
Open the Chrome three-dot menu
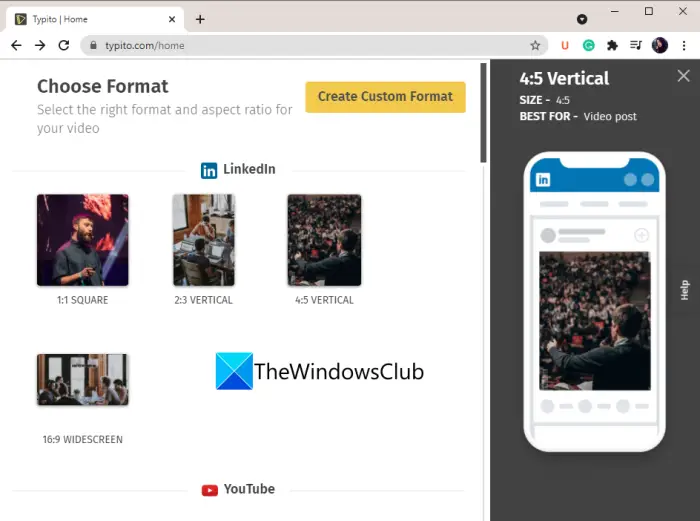(x=684, y=45)
